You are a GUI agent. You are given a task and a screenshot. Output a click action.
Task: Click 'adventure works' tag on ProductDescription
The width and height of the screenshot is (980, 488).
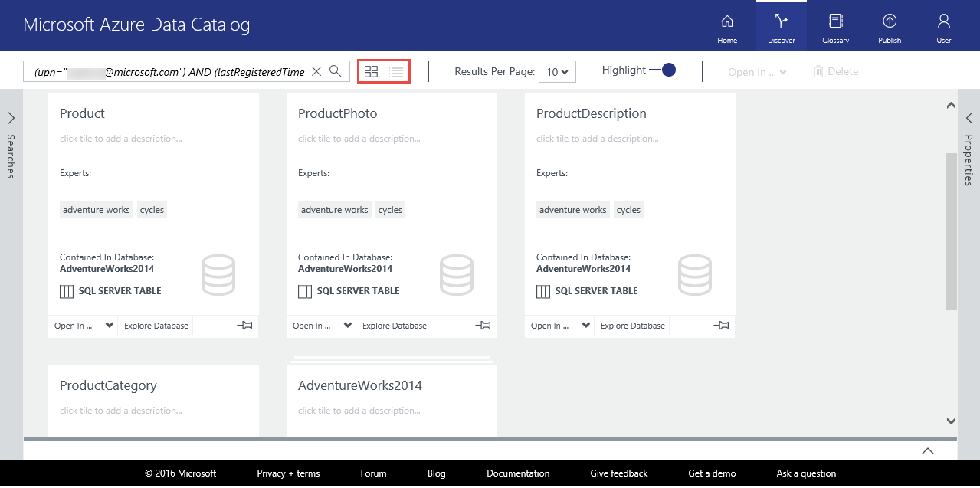pyautogui.click(x=573, y=210)
